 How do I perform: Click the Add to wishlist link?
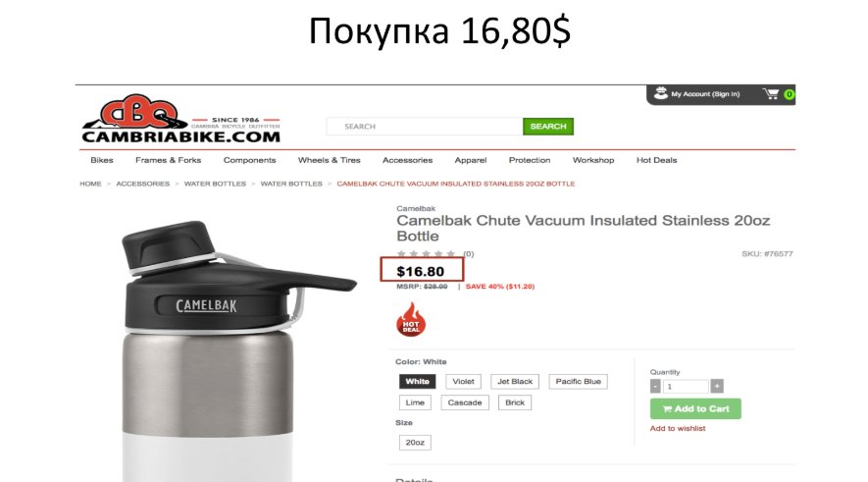(x=678, y=428)
